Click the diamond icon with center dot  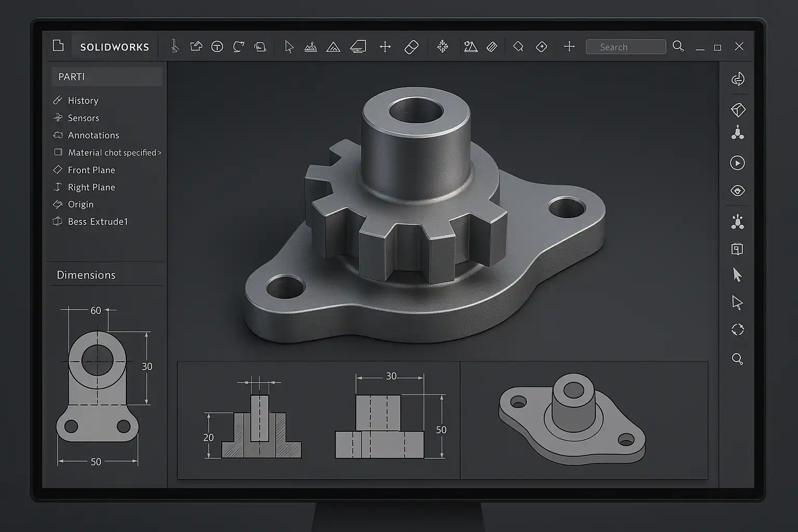point(541,47)
